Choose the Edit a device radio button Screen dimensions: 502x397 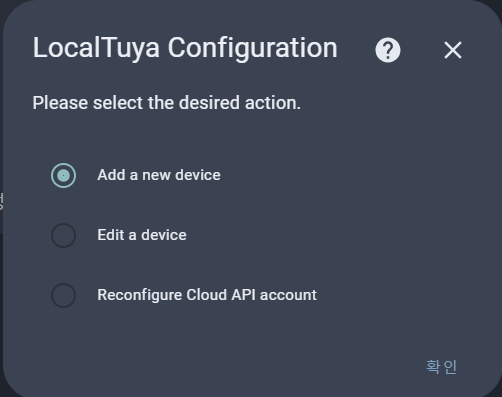[x=63, y=235]
